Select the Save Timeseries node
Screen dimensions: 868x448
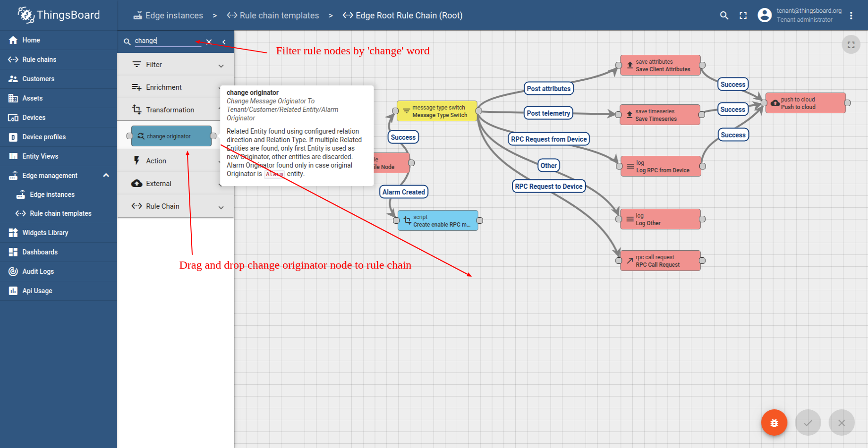click(x=660, y=115)
